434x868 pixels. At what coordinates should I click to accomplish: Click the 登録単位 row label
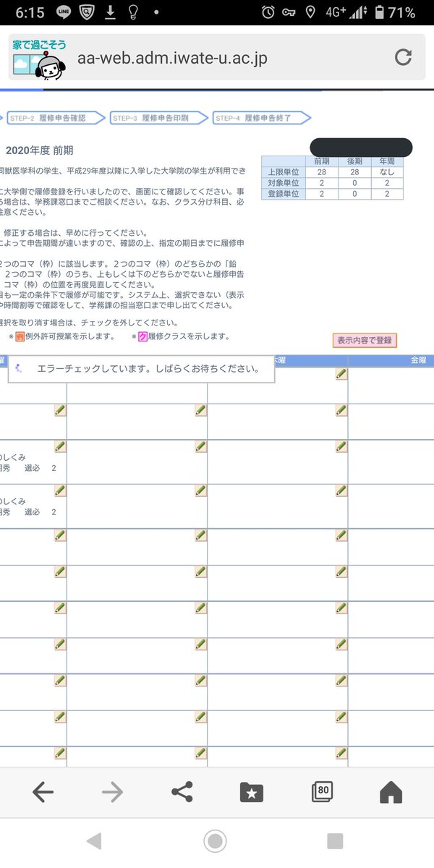coord(282,194)
